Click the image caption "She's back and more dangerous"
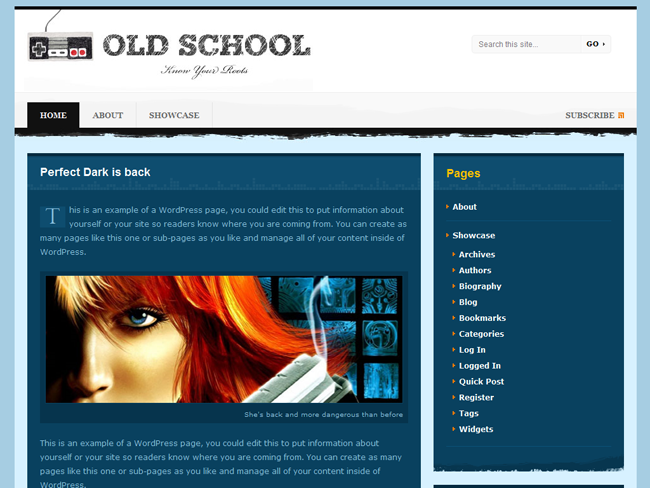Viewport: 650px width, 488px height. (323, 415)
